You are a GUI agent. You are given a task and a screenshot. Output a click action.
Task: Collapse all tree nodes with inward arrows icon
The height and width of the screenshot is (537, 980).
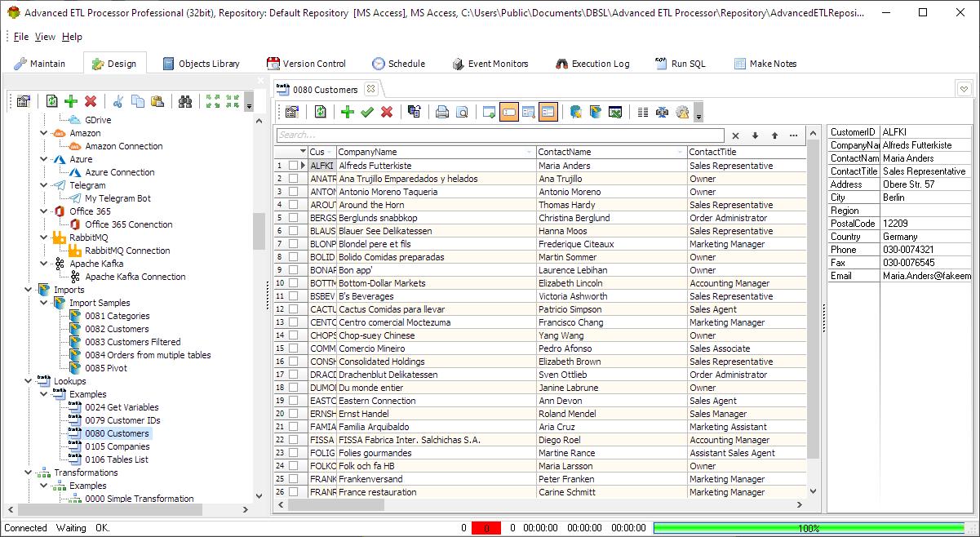[233, 101]
